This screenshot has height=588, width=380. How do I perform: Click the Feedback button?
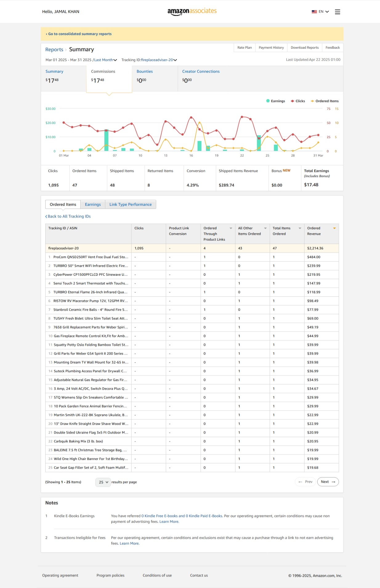pos(333,47)
